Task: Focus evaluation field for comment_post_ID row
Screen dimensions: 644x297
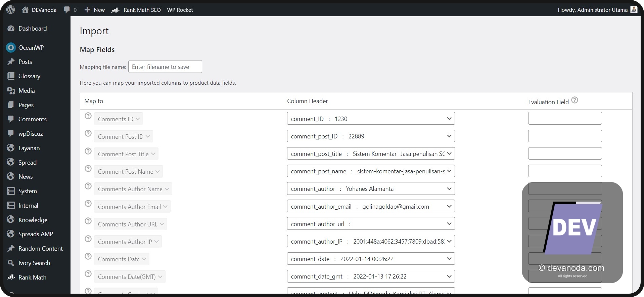Action: tap(565, 136)
